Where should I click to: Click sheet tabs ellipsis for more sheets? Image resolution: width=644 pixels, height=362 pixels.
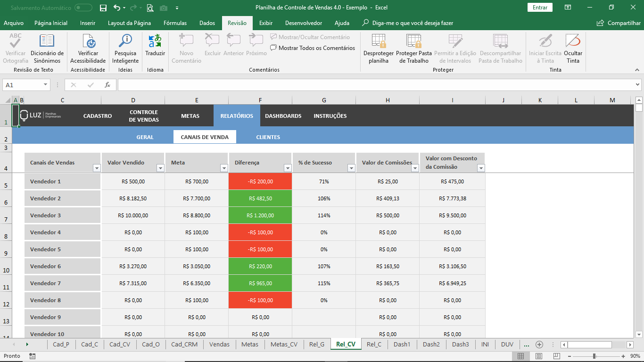point(527,345)
